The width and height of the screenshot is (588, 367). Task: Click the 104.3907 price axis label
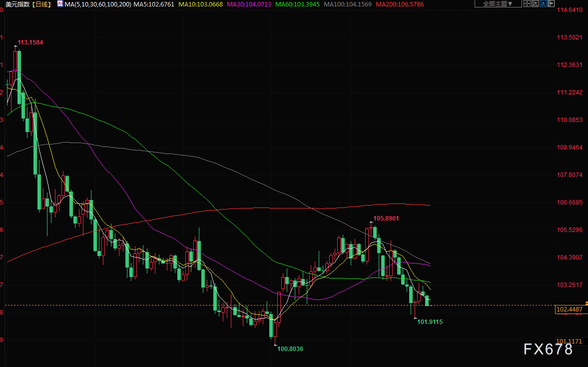570,257
